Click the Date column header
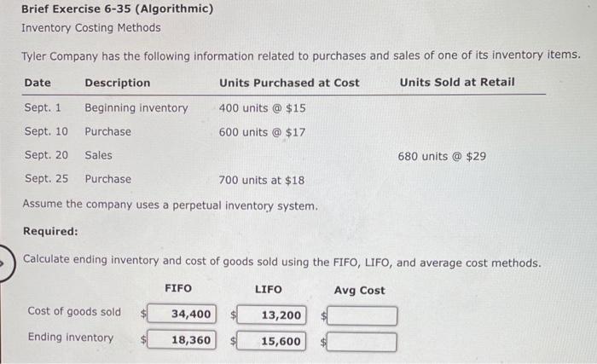 coord(38,83)
